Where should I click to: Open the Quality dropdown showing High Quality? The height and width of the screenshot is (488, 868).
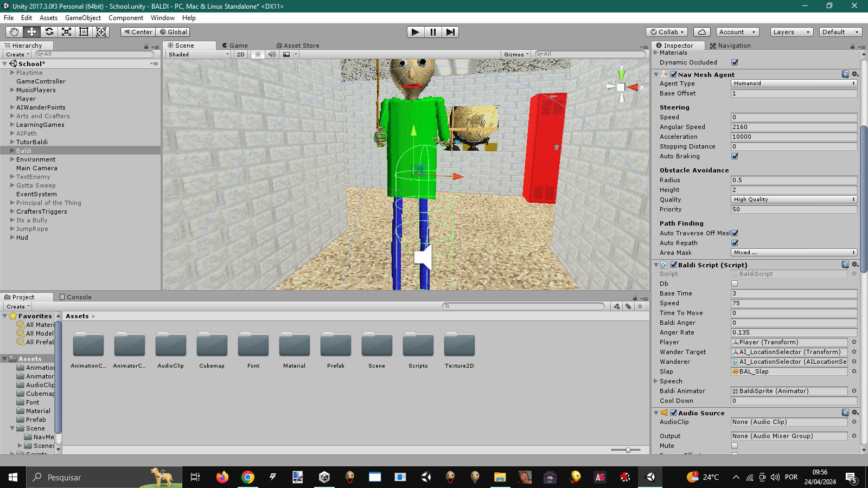794,199
